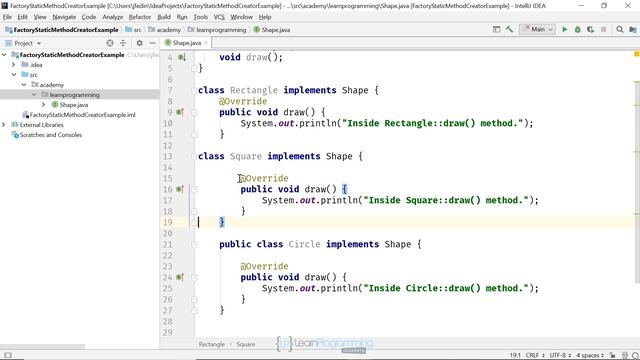Open Project Structure icon at far right toolbar
Screen dimensions: 640x360
click(x=633, y=29)
